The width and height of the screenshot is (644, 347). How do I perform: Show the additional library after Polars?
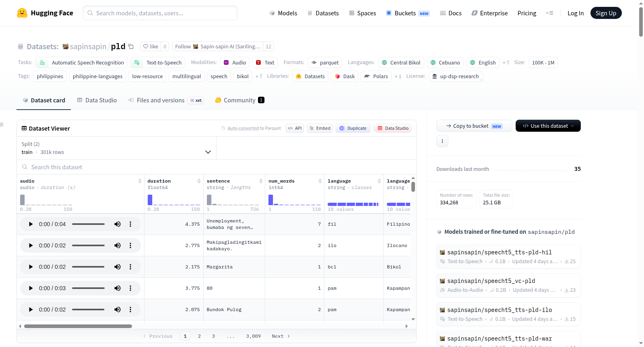pos(398,77)
